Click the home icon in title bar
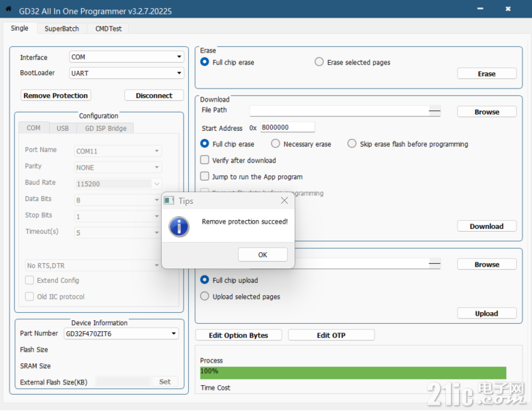Viewport: 532px width, 411px height. pyautogui.click(x=8, y=9)
